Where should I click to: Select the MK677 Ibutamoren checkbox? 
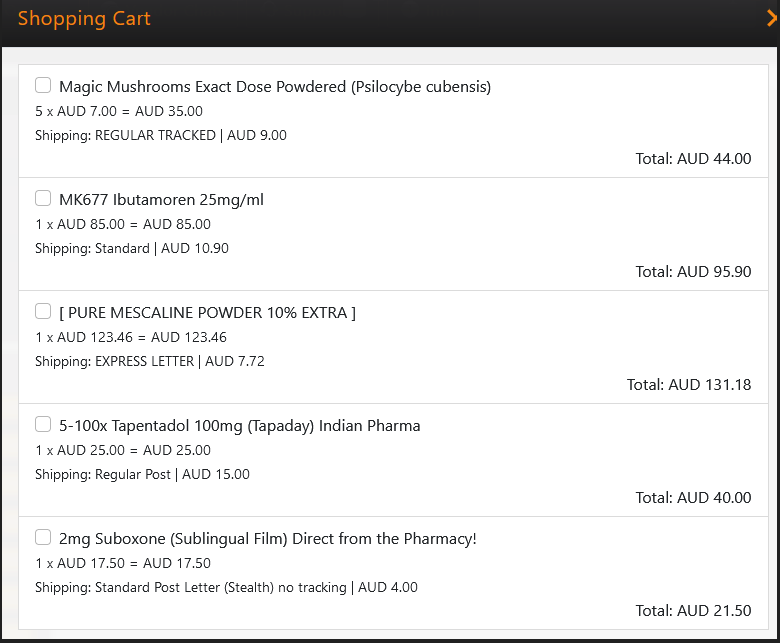coord(43,198)
